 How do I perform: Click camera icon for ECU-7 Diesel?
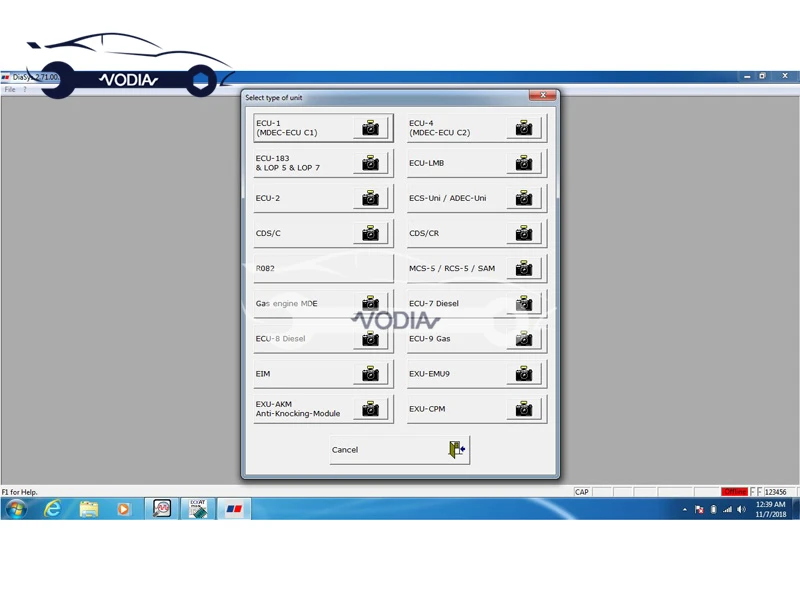coord(524,303)
